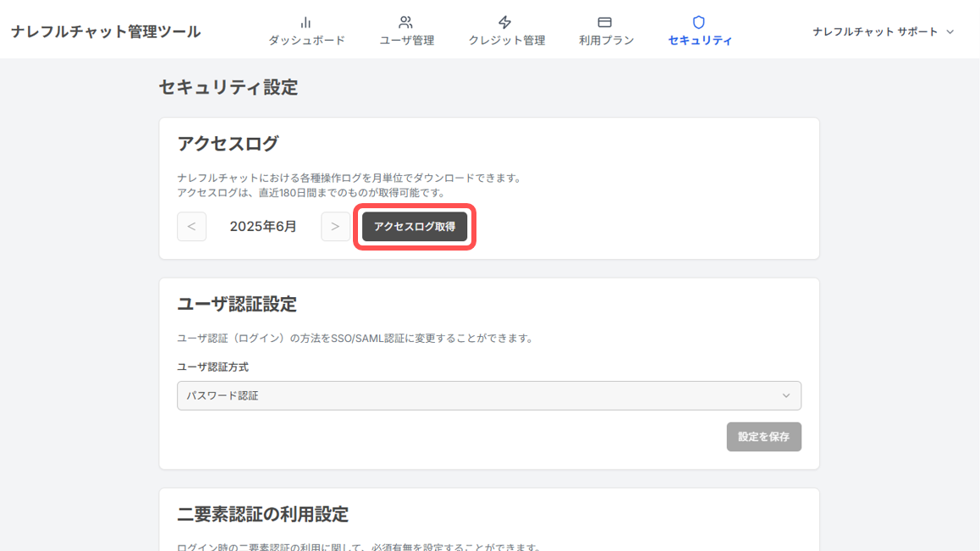Open the ユーザ認証方式 select box
The image size is (980, 551).
[x=488, y=395]
